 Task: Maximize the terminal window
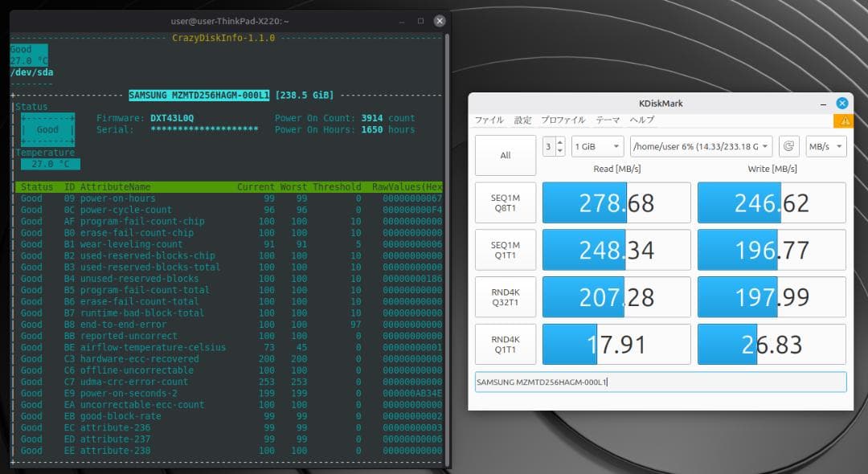click(420, 21)
